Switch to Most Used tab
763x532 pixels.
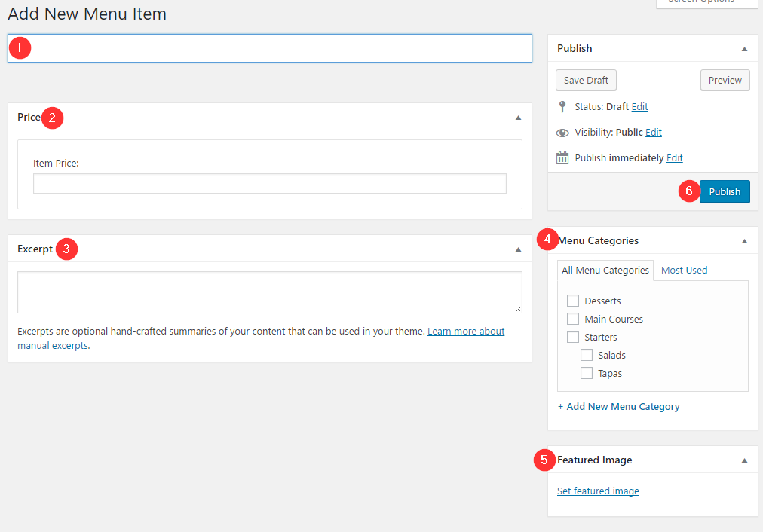(684, 271)
